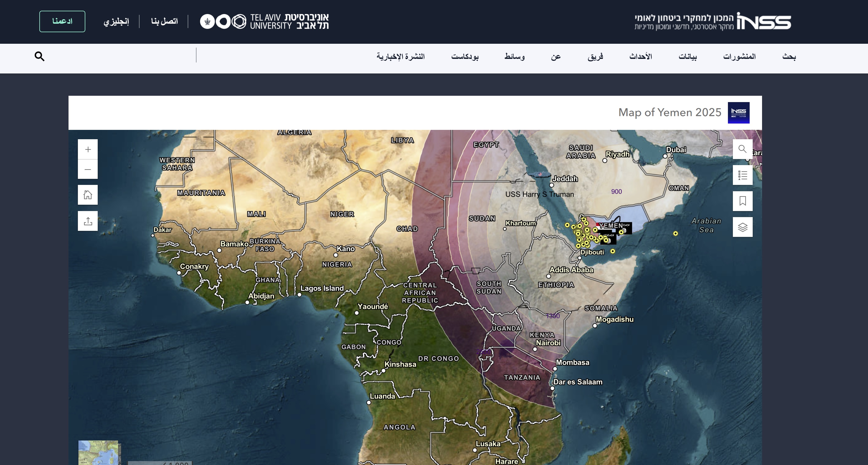Click the yellow marker in Arabian Sea
Image resolution: width=868 pixels, height=465 pixels.
(675, 234)
